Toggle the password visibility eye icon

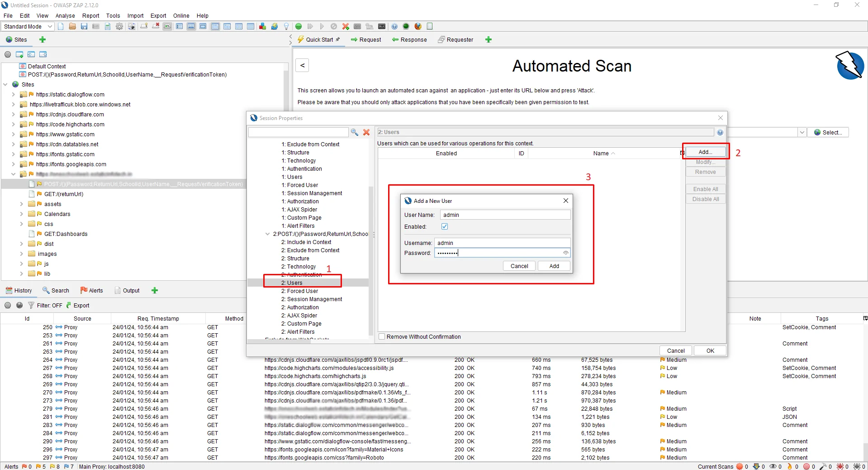565,253
